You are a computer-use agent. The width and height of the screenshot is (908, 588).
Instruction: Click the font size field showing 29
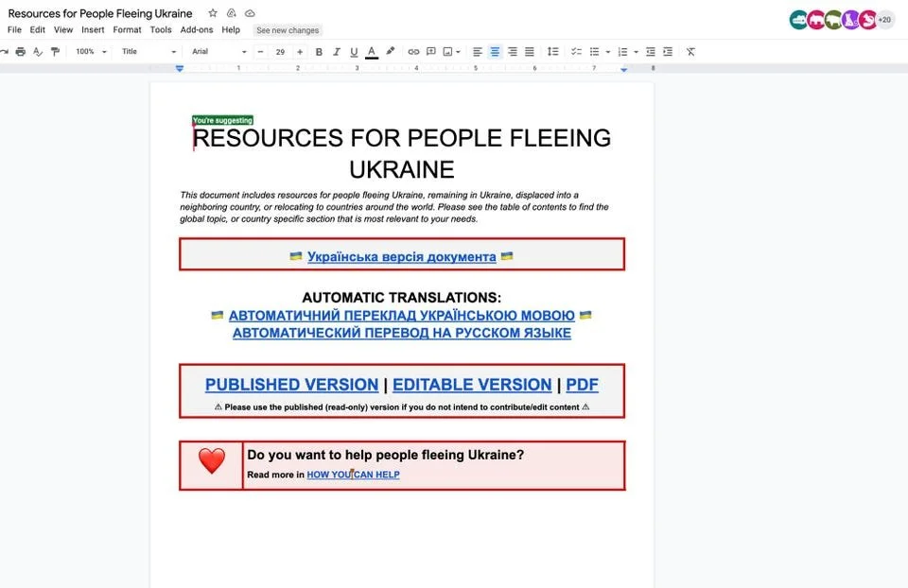[x=280, y=51]
